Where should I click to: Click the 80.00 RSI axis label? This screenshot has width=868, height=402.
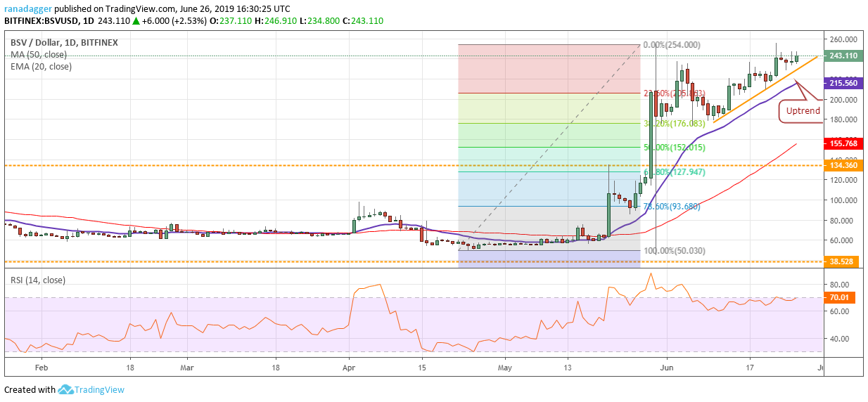[x=838, y=285]
